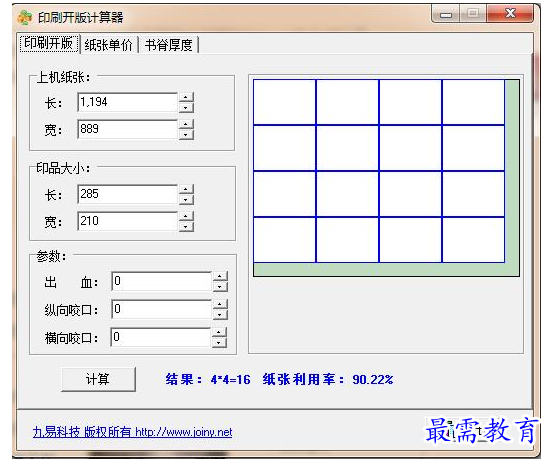The image size is (547, 462).
Task: Increase 上机纸张 宽 with up arrow
Action: tap(186, 124)
